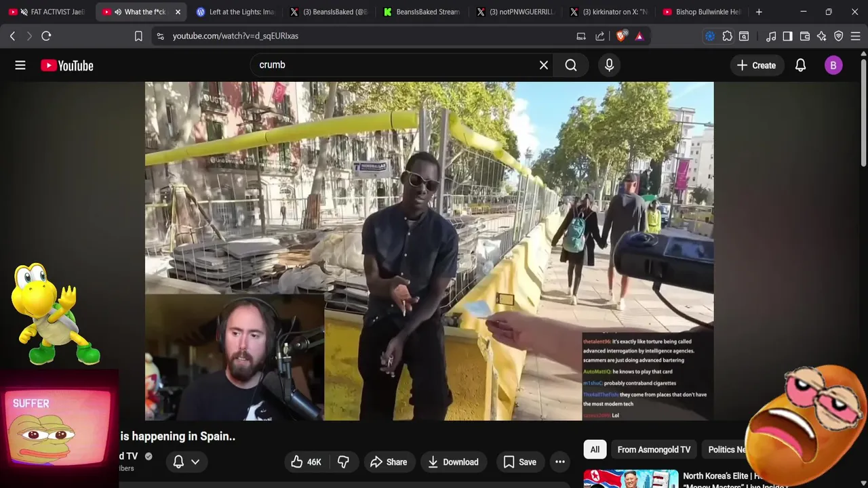868x488 pixels.
Task: Open Leo AI sparkle icon
Action: [x=821, y=36]
